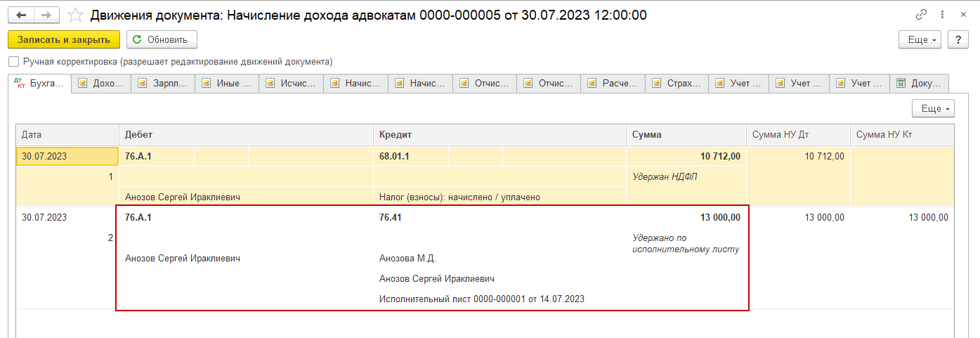Click the back navigation arrow
The image size is (980, 338).
pos(21,15)
